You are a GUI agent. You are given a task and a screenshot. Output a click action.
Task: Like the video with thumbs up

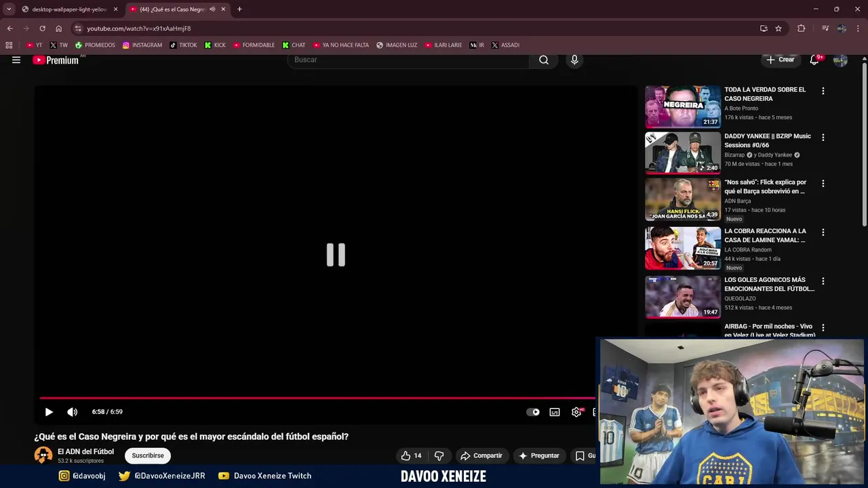(412, 455)
